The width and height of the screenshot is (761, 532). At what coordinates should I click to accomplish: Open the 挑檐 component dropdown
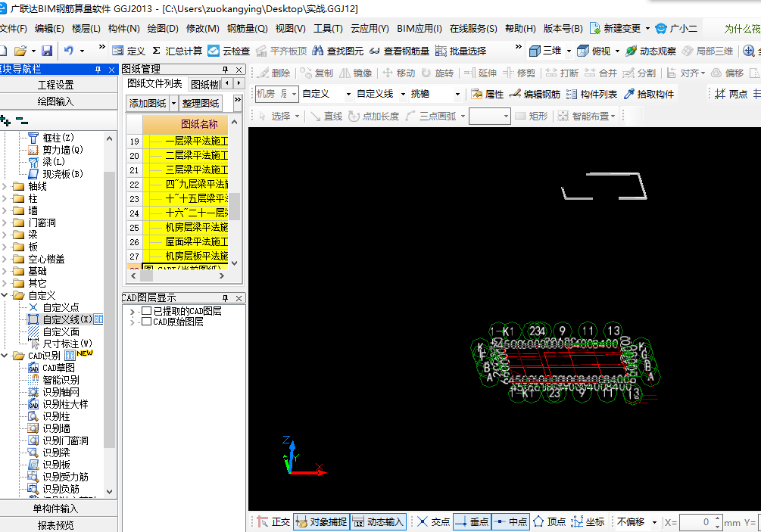[x=457, y=94]
